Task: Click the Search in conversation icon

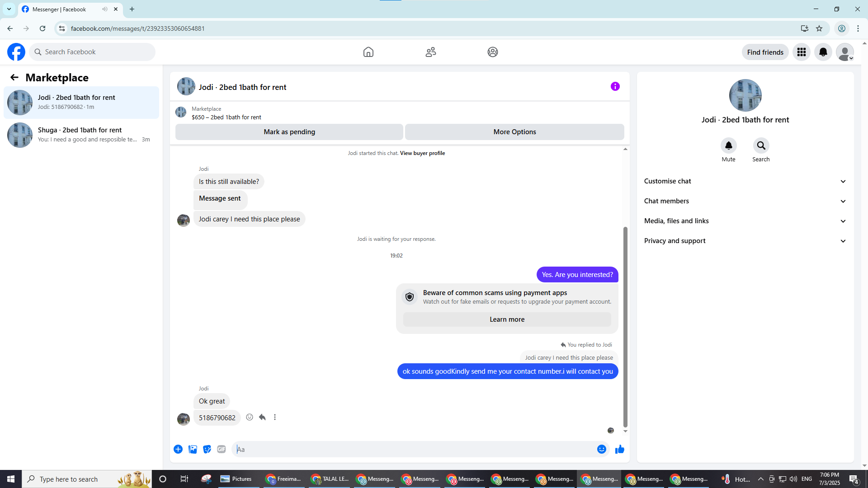Action: point(761,145)
